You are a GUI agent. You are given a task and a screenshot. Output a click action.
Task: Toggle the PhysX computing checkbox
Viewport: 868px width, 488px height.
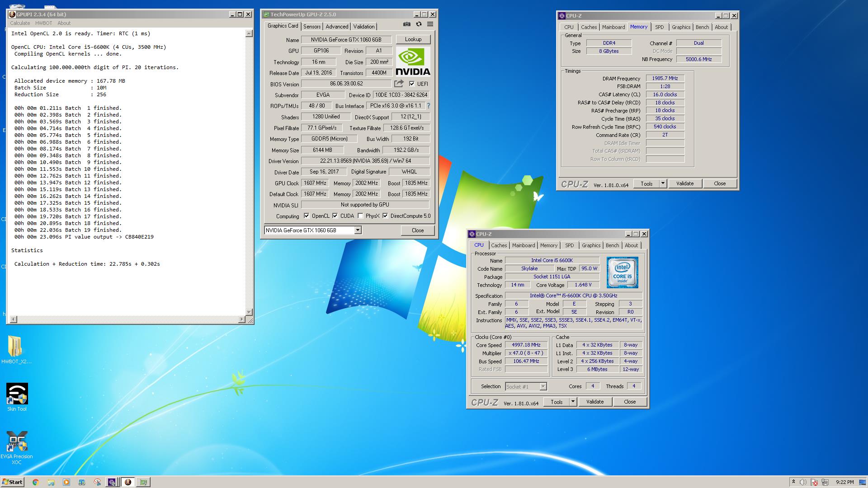coord(360,216)
